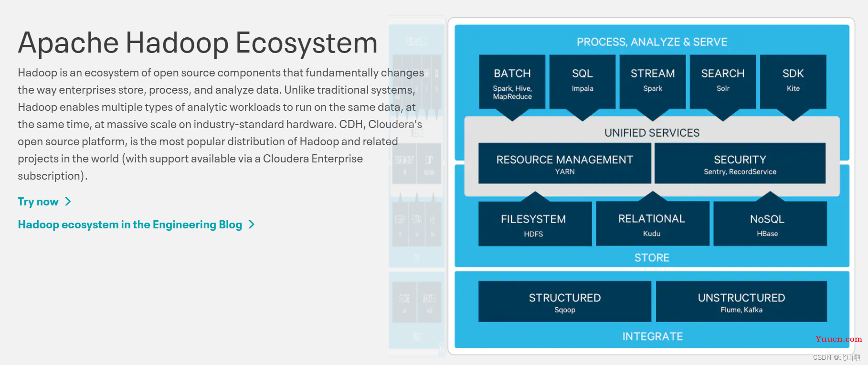Screen dimensions: 868x365
Task: Click the SEARCH Solr box
Action: pyautogui.click(x=723, y=82)
